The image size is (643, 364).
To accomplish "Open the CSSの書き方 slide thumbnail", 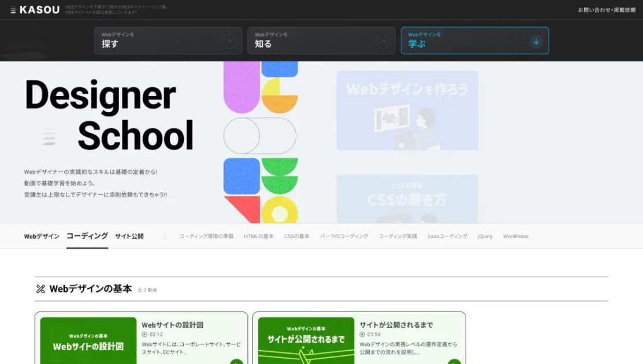I will pyautogui.click(x=407, y=199).
